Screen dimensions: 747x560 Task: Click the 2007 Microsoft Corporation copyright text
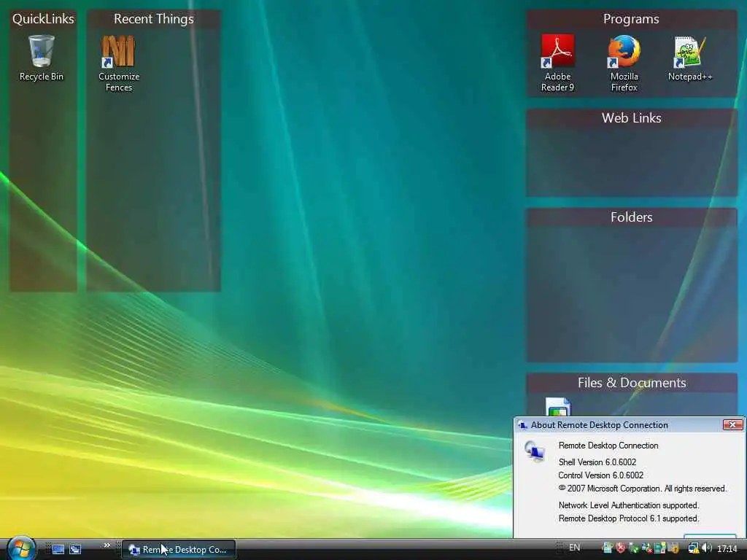pos(642,488)
